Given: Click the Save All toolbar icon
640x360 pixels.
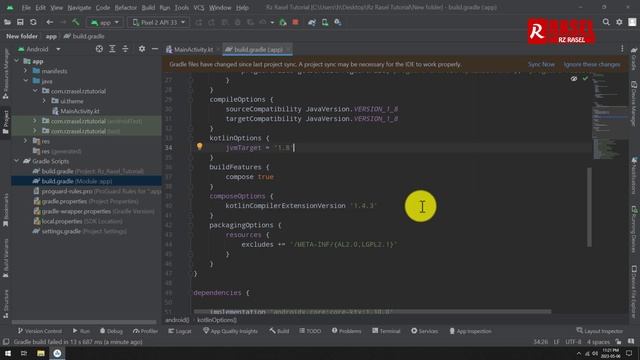Looking at the screenshot, I should pos(20,22).
